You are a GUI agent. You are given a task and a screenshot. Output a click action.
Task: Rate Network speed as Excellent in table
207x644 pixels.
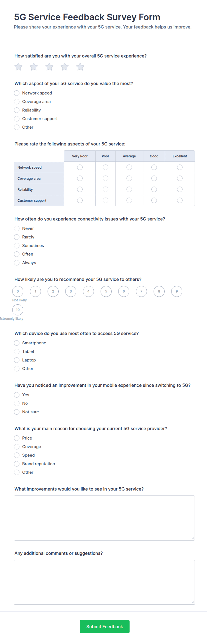180,167
